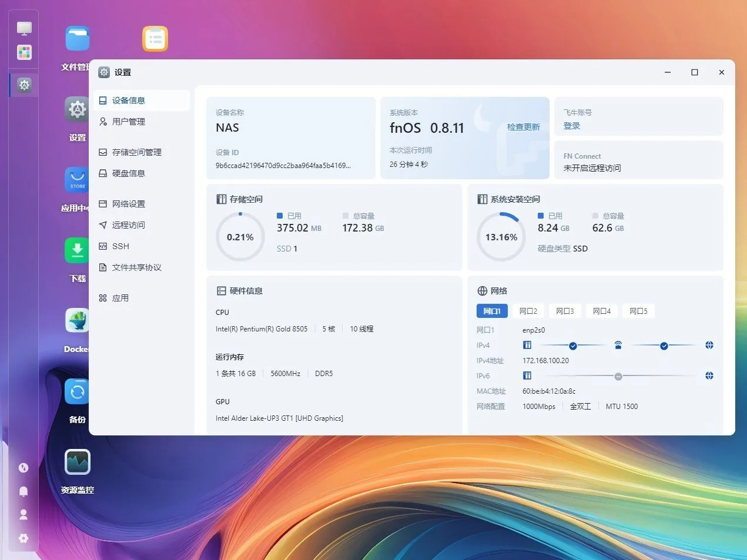Click 登录 under 飞牛账号

coord(571,125)
